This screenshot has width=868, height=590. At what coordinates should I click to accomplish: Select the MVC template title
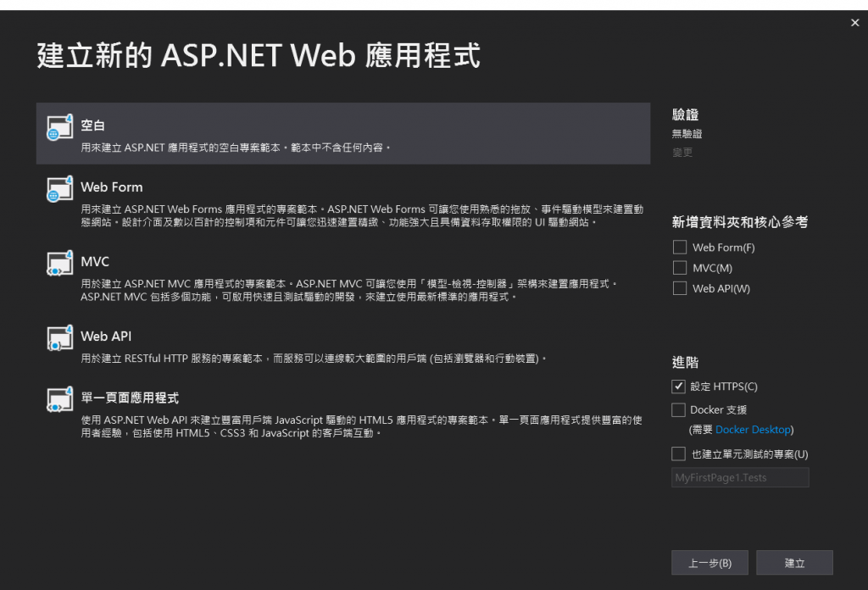95,262
